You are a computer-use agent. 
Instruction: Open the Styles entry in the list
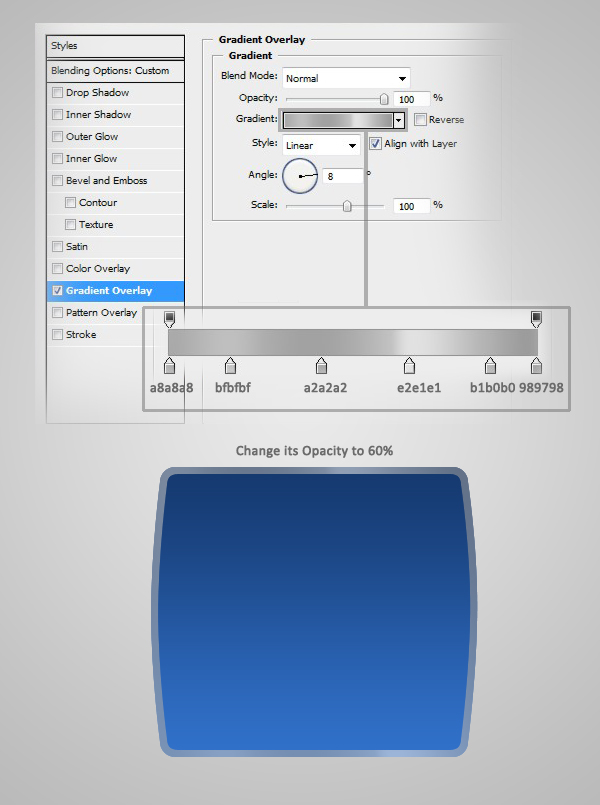[x=115, y=46]
